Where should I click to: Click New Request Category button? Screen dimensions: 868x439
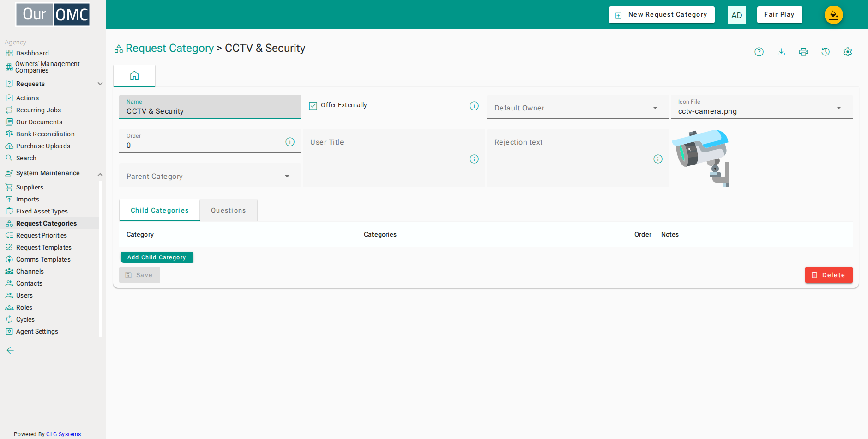point(662,15)
